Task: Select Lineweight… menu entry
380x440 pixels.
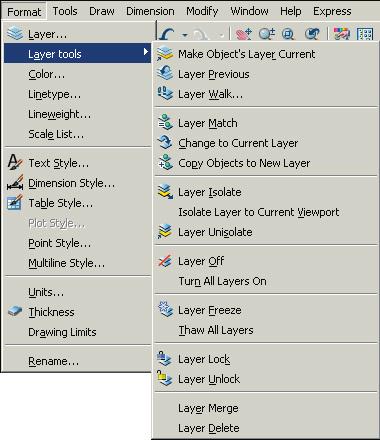Action: pos(77,114)
